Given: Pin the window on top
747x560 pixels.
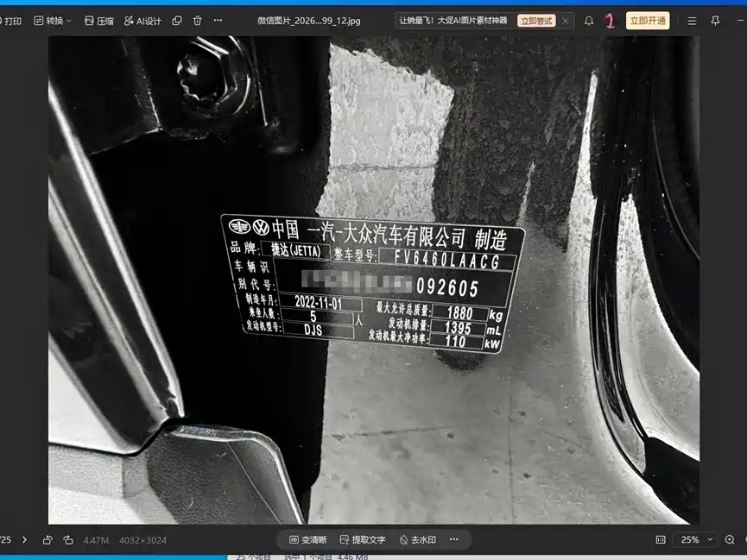Looking at the screenshot, I should click(715, 21).
